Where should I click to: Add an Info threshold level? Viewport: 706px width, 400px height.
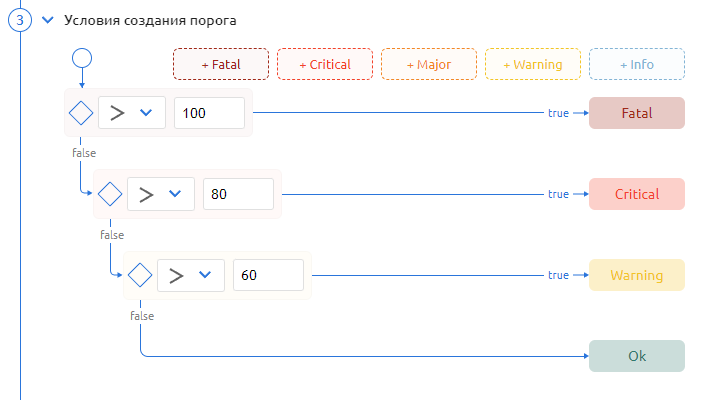tap(637, 64)
